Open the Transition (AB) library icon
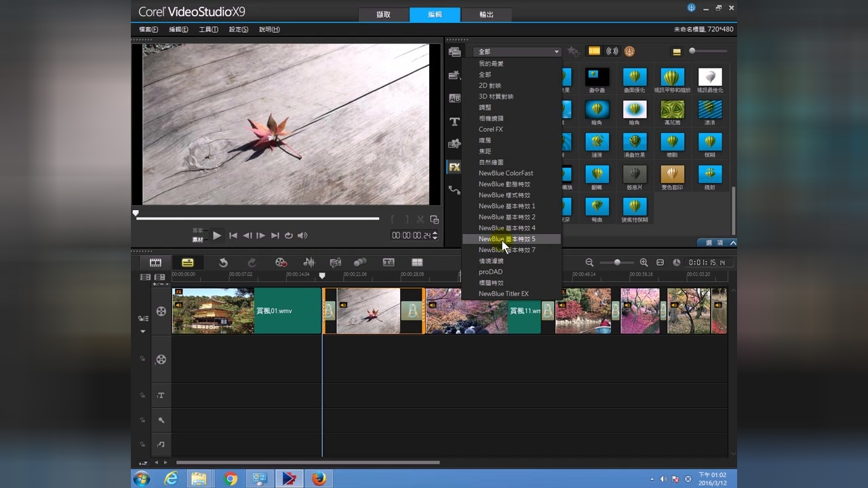Image resolution: width=868 pixels, height=488 pixels. coord(454,98)
